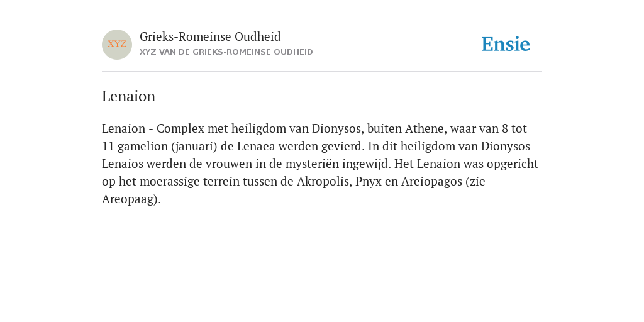Click the round XYZ avatar icon

117,45
